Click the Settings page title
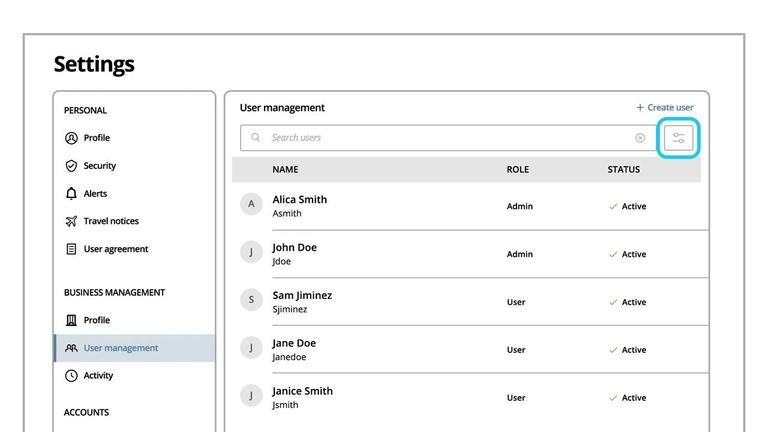 click(x=94, y=65)
